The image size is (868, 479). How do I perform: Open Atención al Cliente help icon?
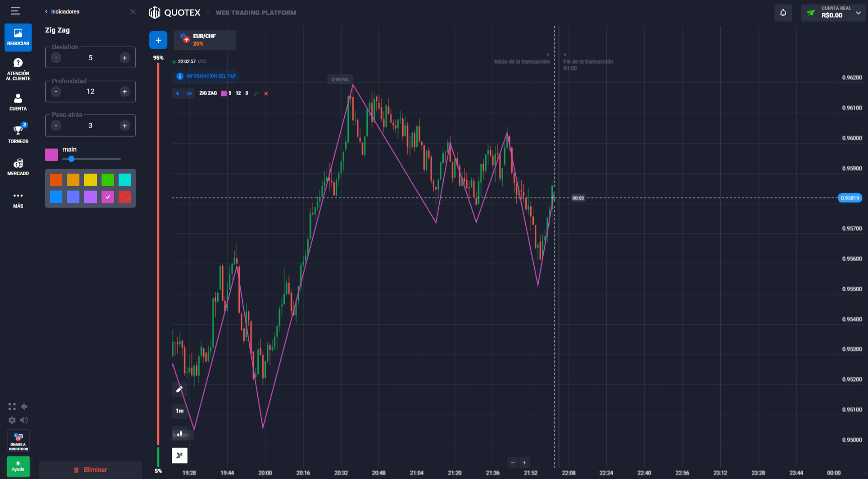[18, 69]
